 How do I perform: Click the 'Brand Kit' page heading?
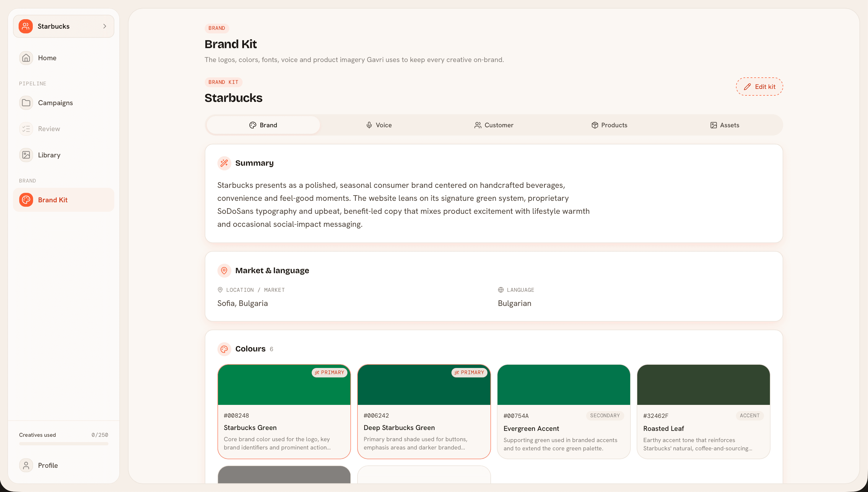pos(230,44)
